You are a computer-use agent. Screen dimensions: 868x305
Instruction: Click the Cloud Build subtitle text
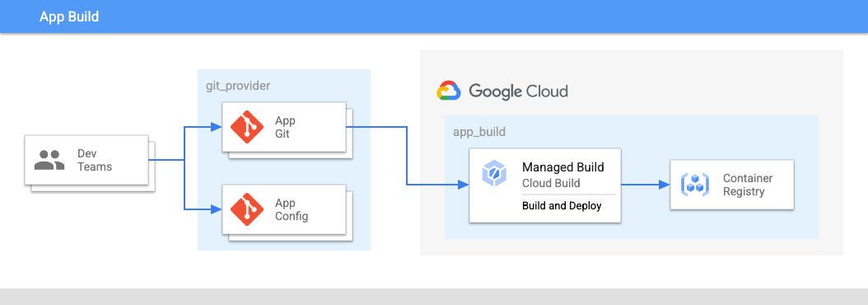552,183
